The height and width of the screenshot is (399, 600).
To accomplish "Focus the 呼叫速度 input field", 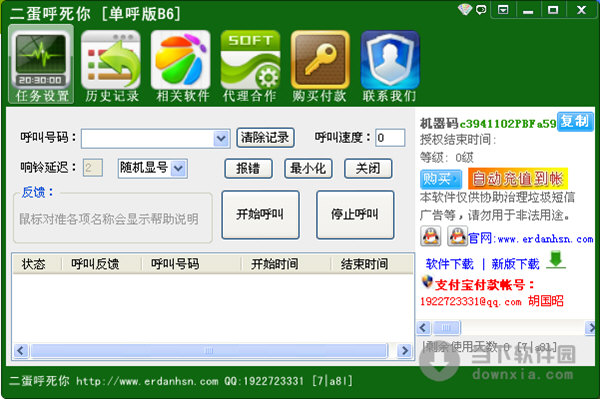I will pos(390,138).
